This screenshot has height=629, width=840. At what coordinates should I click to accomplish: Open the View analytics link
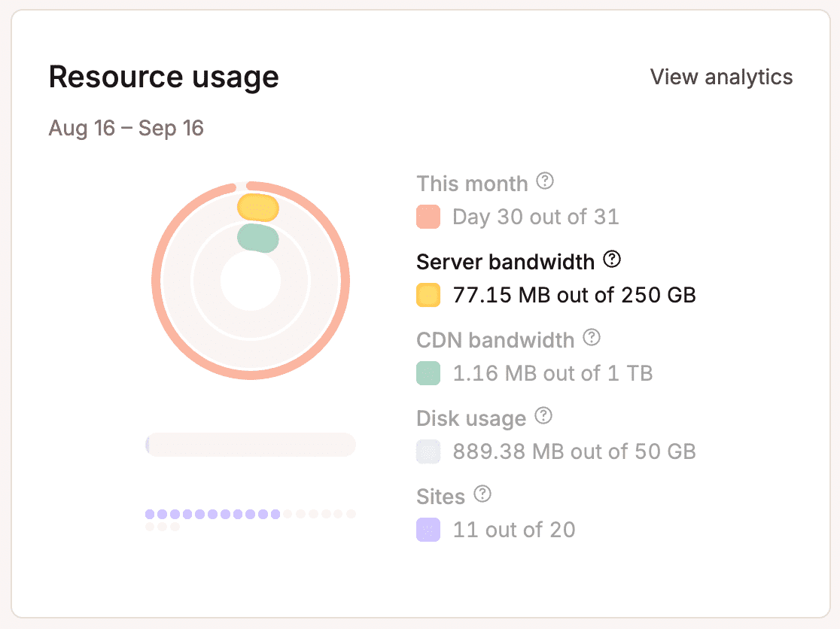(721, 77)
